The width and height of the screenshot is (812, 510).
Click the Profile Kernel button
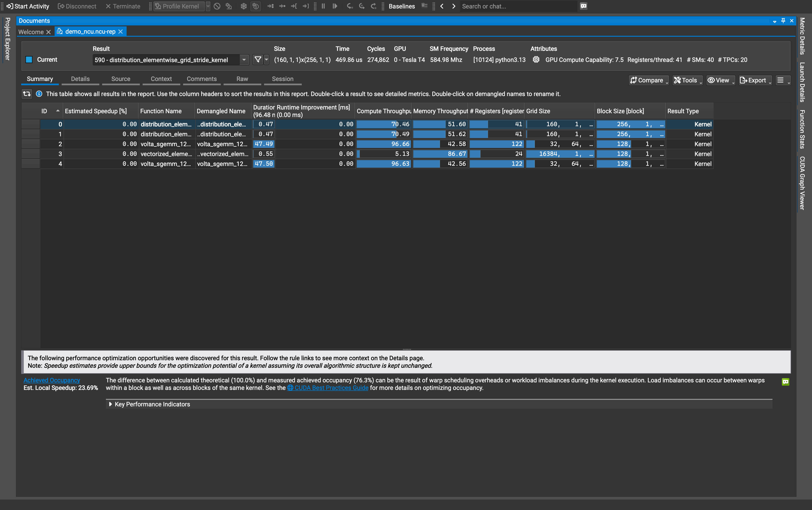pos(179,6)
